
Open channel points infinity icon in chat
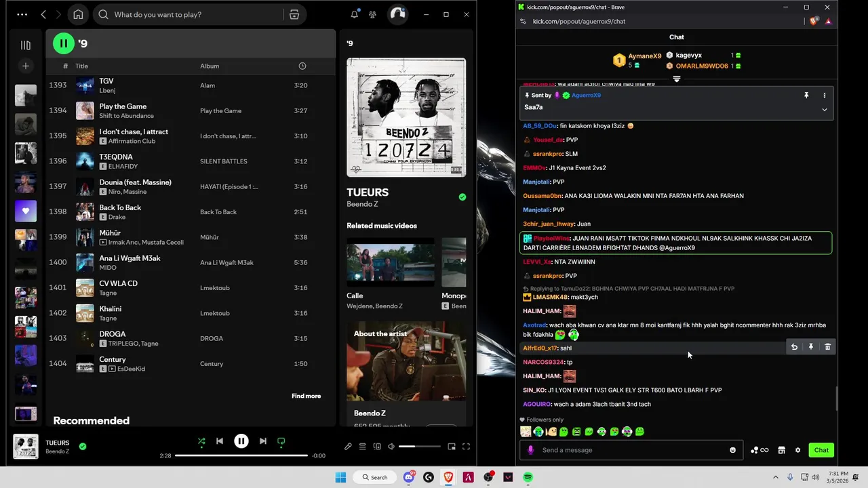pyautogui.click(x=759, y=450)
